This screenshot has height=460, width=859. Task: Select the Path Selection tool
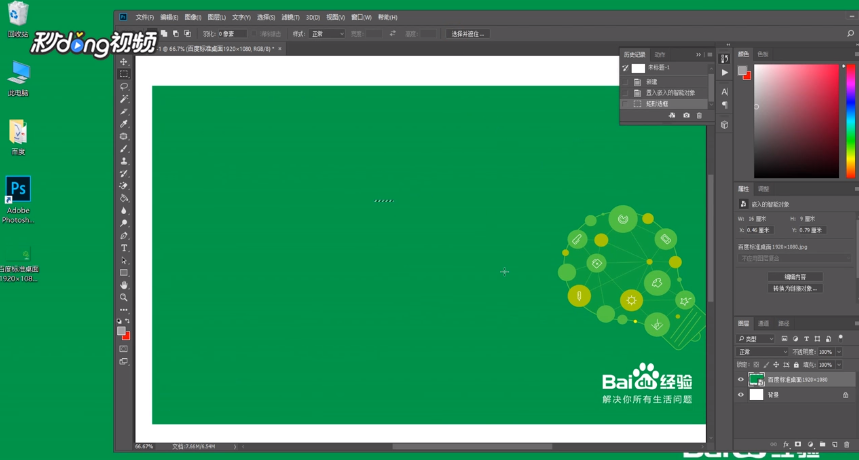tap(124, 261)
